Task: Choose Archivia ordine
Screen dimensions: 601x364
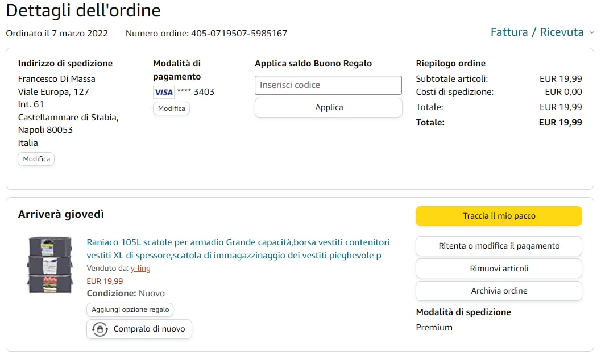Action: pos(499,291)
